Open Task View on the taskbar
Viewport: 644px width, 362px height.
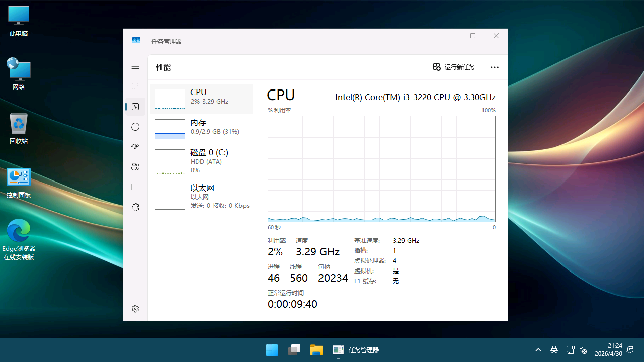(x=294, y=350)
